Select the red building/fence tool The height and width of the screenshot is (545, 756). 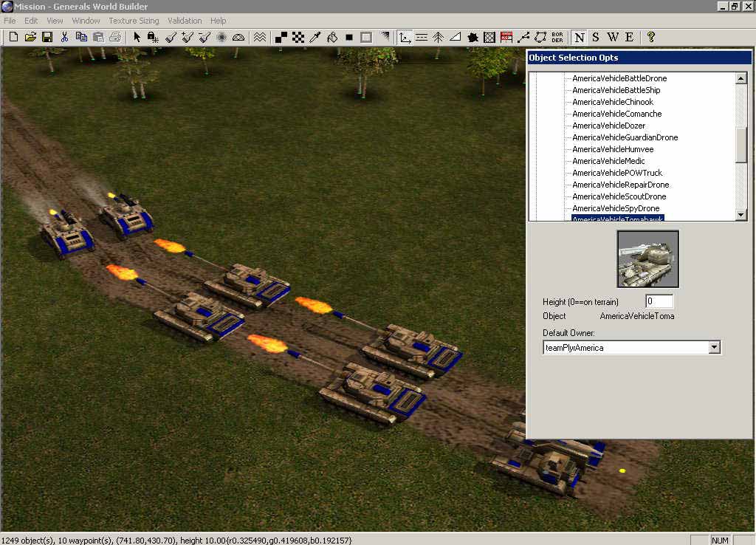506,37
